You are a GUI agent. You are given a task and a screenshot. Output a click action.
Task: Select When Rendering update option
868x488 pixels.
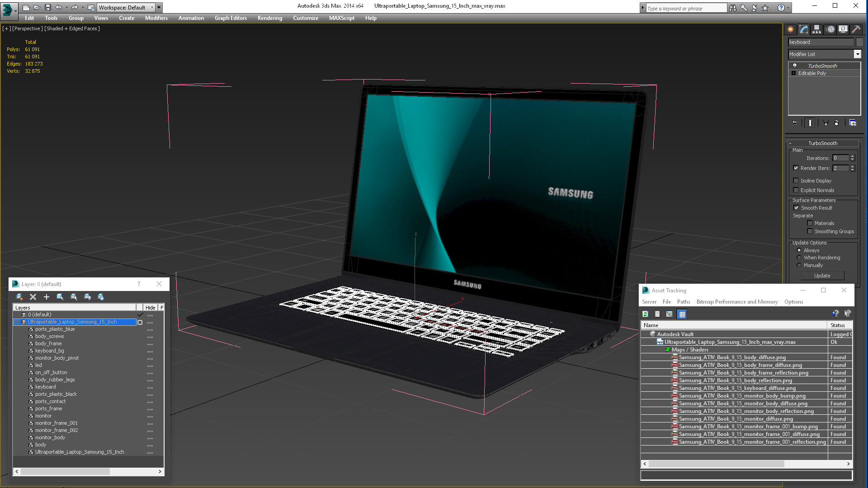point(799,258)
